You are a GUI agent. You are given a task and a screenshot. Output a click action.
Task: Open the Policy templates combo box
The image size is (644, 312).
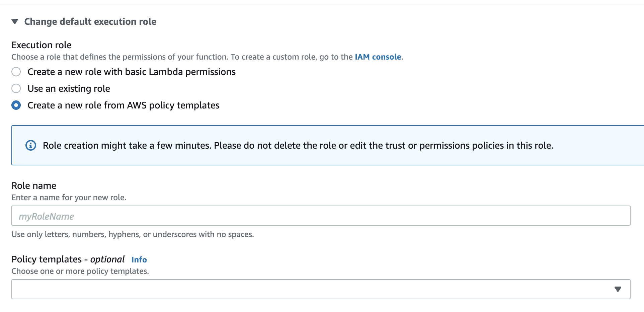311,289
